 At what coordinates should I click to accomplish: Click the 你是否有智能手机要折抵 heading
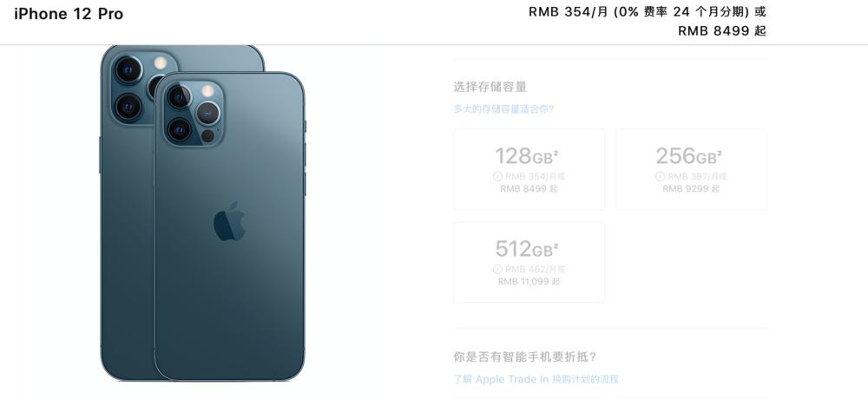click(x=525, y=357)
